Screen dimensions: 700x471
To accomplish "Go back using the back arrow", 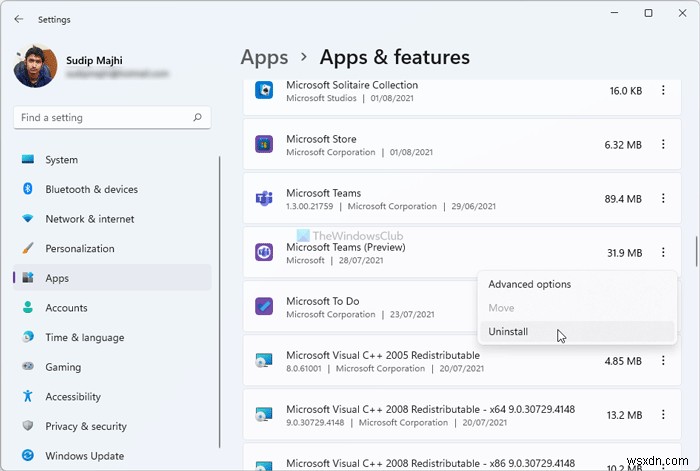I will pos(19,18).
